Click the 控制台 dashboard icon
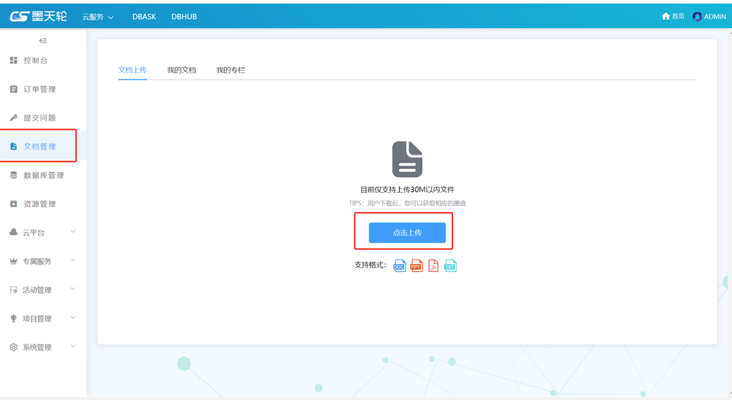The height and width of the screenshot is (400, 732). click(x=14, y=60)
